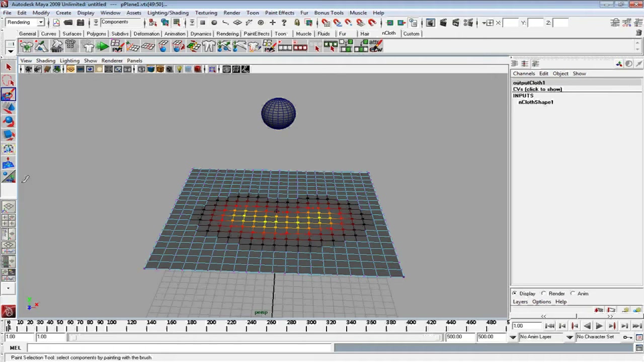The image size is (644, 362).
Task: Click go to start of playback range
Action: coord(550,326)
